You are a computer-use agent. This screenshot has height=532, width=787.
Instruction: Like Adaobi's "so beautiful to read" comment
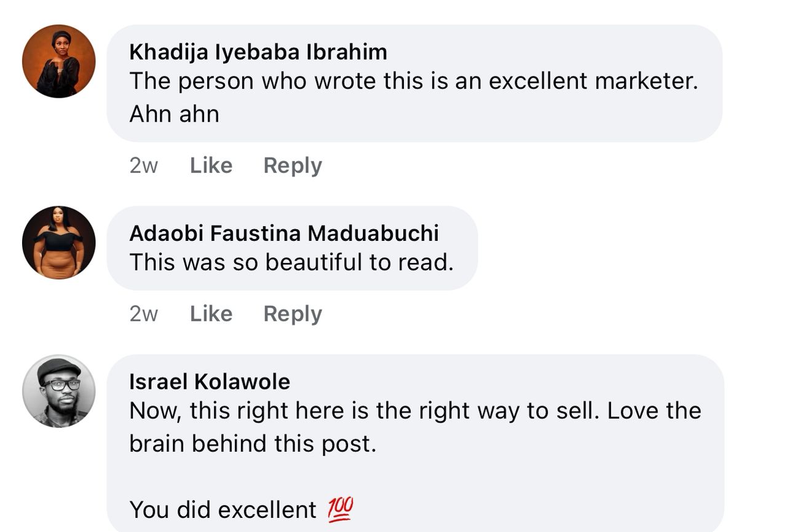211,314
